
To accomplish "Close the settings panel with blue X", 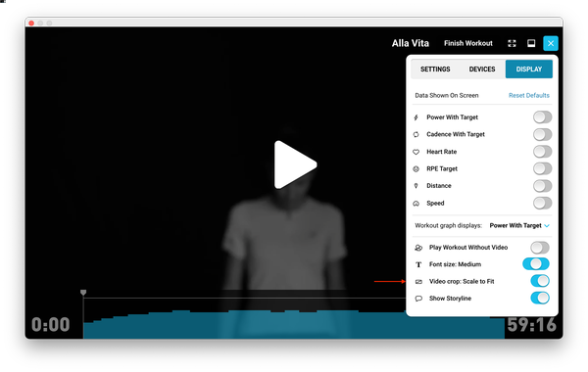I will [551, 43].
